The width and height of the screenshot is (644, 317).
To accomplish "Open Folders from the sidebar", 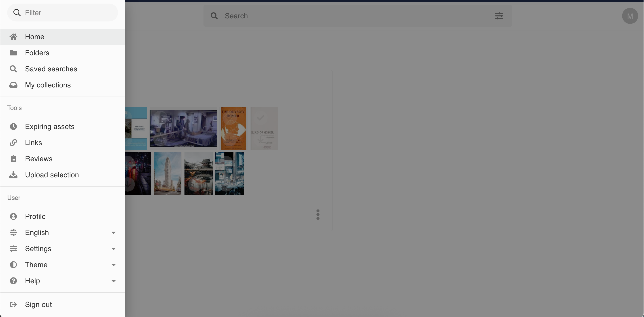I will 37,53.
